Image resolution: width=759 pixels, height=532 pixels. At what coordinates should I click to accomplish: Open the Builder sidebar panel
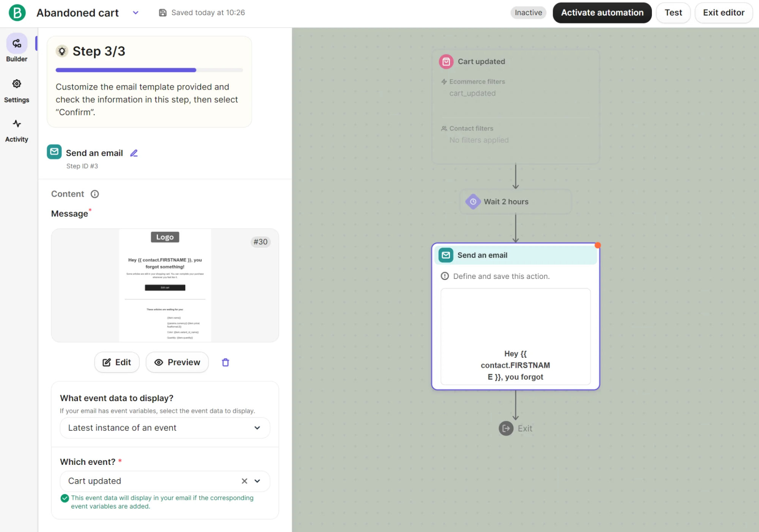pyautogui.click(x=17, y=48)
